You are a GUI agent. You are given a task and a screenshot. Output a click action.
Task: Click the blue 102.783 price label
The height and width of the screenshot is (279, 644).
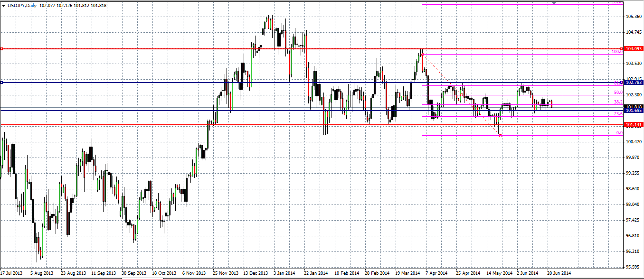point(634,83)
